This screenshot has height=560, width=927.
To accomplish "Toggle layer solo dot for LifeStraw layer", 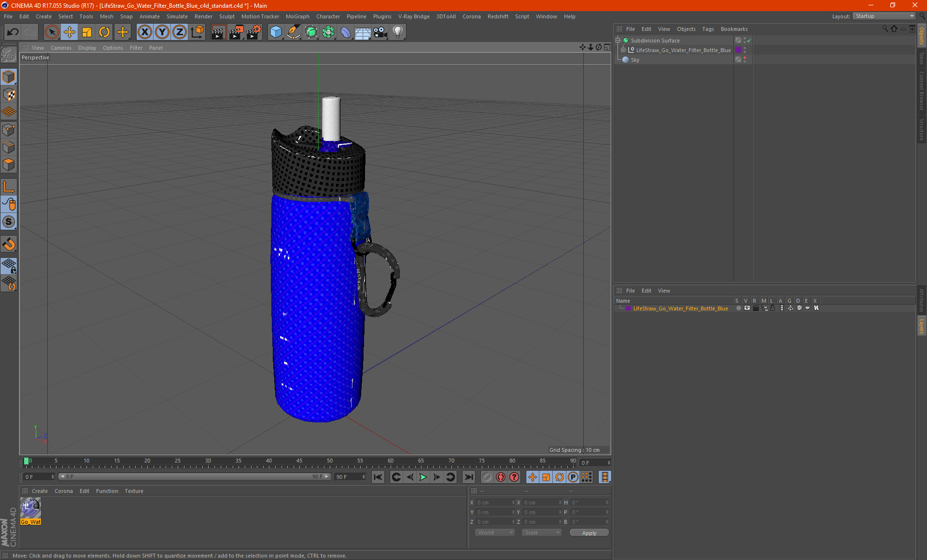I will point(738,308).
